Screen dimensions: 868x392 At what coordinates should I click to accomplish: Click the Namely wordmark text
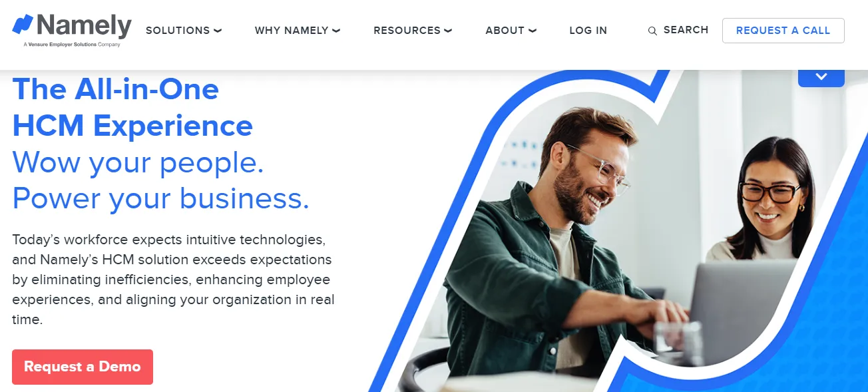tap(85, 25)
